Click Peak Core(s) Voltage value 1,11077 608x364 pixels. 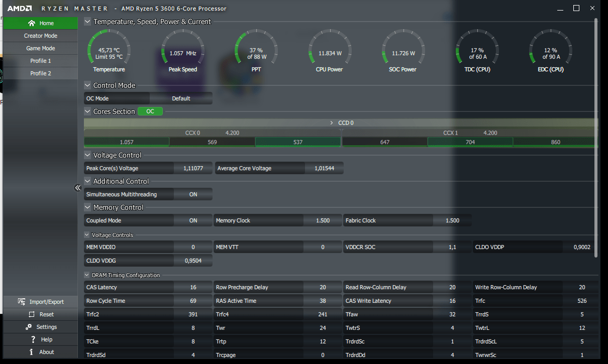pyautogui.click(x=193, y=168)
